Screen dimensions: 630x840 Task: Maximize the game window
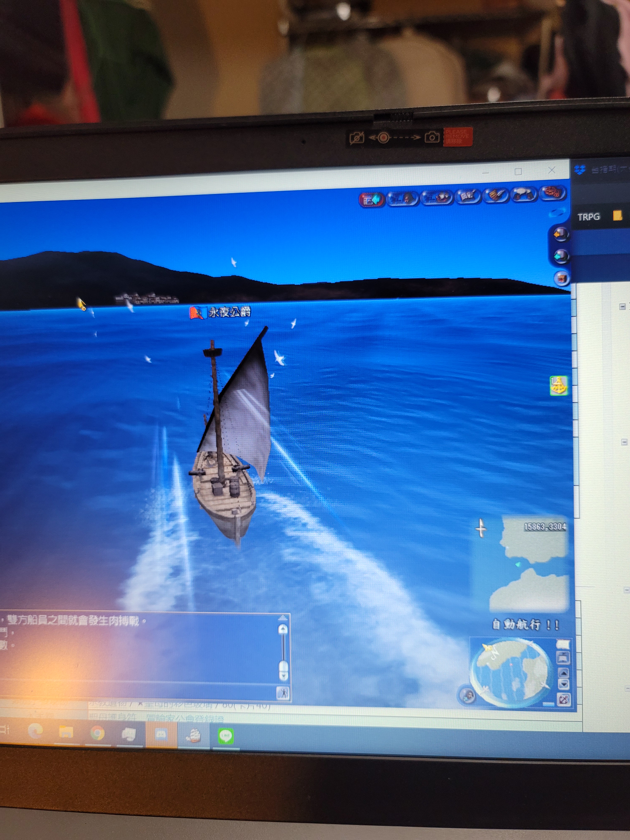(518, 171)
